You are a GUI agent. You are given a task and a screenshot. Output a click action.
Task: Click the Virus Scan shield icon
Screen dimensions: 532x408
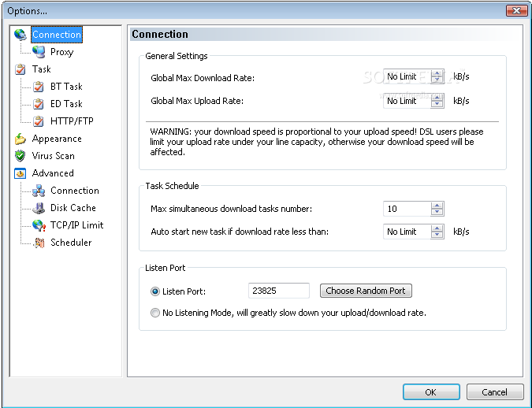point(20,156)
